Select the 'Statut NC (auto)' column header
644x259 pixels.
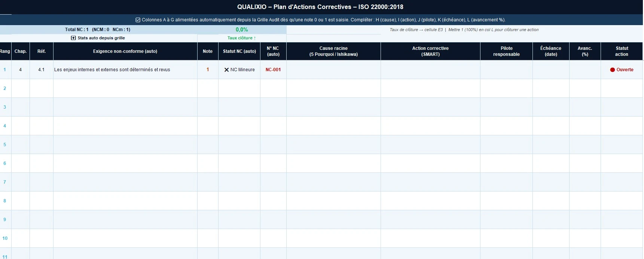tap(239, 51)
